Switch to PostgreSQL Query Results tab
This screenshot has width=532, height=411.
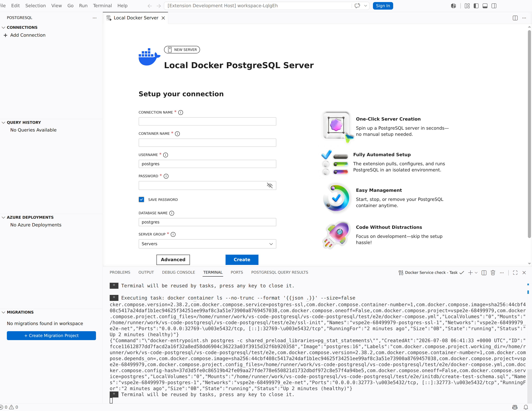tap(280, 272)
